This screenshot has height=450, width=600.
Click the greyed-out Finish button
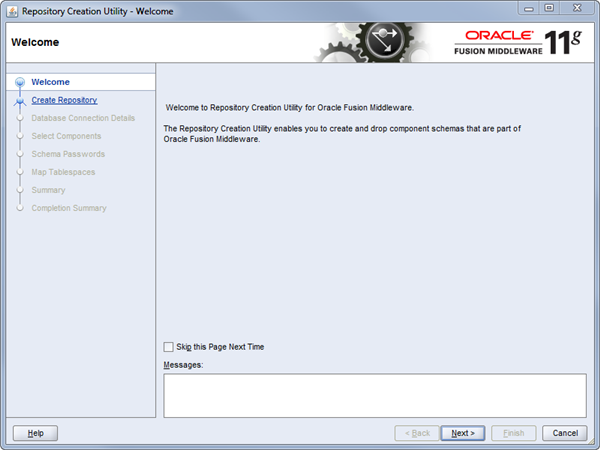514,433
